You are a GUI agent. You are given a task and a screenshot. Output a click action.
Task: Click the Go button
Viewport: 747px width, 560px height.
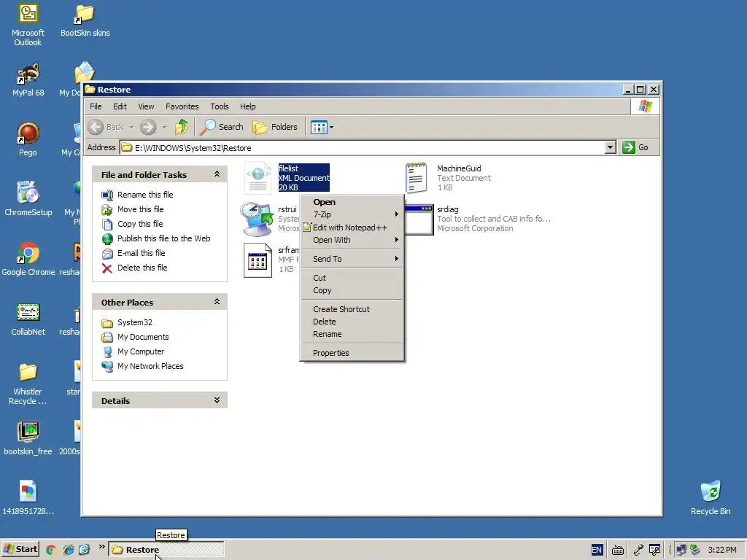click(635, 147)
